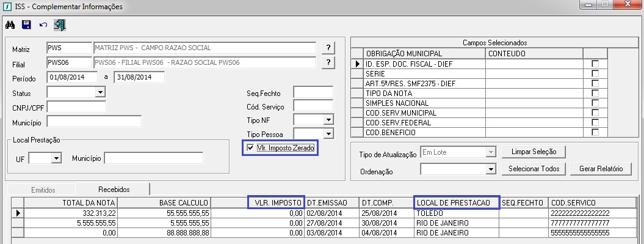This screenshot has height=244, width=644.
Task: Click the question mark button beside Matriz
Action: coord(328,48)
